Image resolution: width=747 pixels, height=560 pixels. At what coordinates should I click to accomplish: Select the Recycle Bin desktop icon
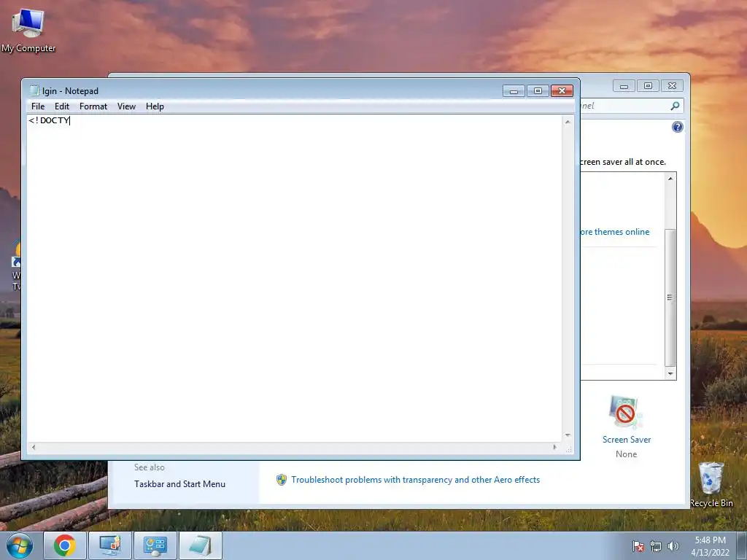pyautogui.click(x=711, y=484)
